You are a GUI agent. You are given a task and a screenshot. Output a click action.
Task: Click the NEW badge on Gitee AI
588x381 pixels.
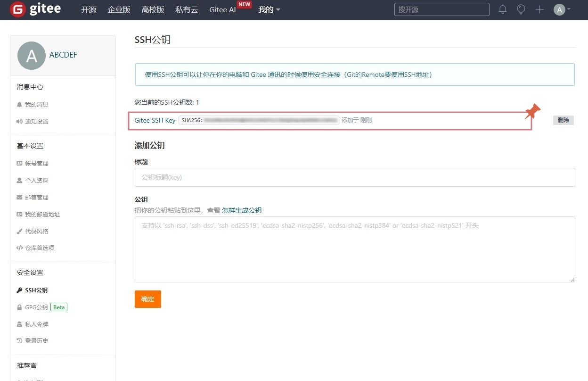pyautogui.click(x=244, y=4)
